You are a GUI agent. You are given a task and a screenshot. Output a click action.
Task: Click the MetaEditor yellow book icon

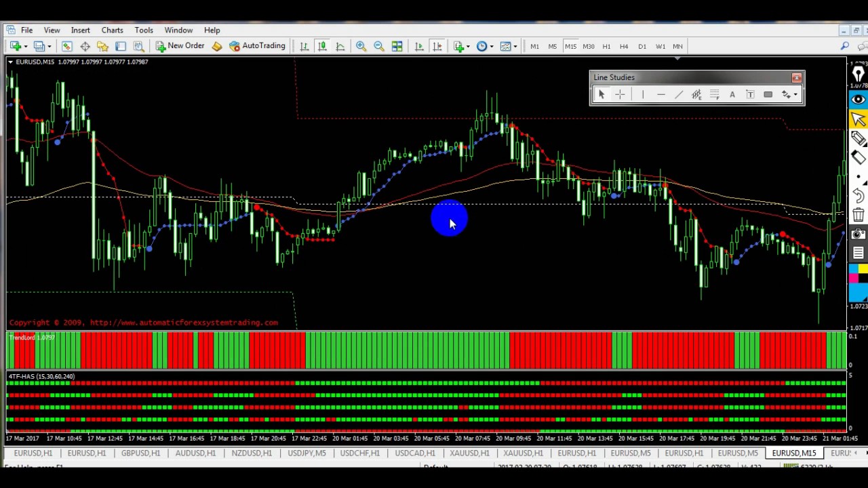(x=217, y=46)
